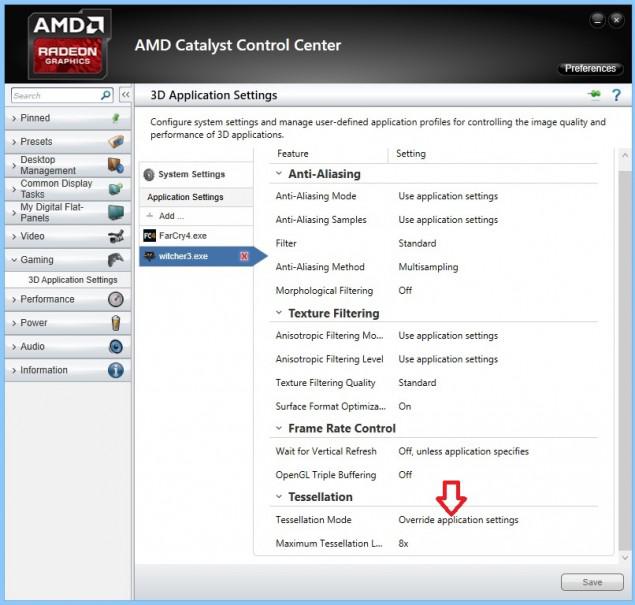Open the Preferences menu
This screenshot has height=605, width=635.
point(590,69)
